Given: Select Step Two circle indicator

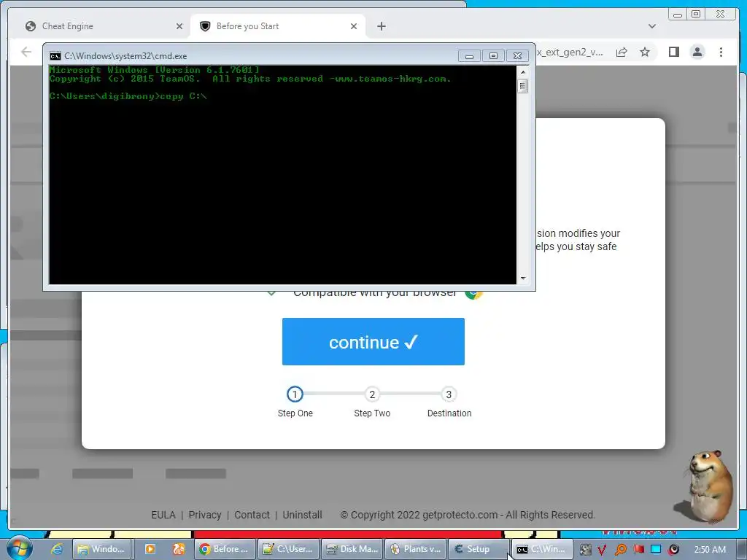Looking at the screenshot, I should [372, 394].
